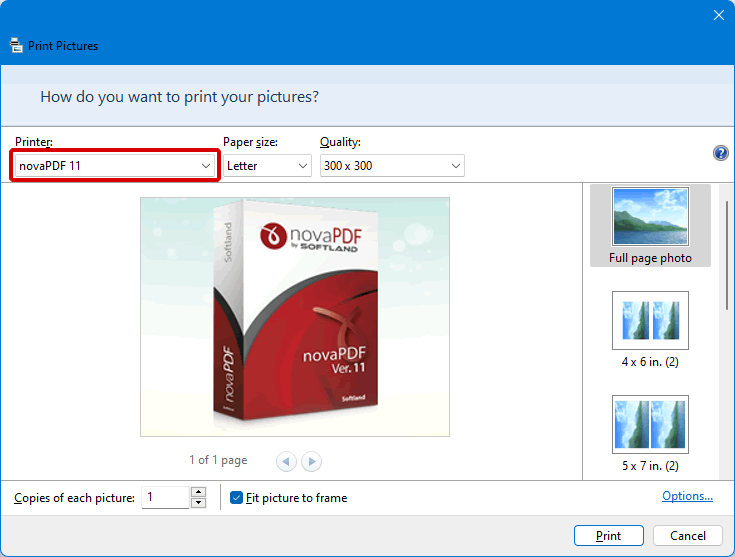Open the Printer dropdown showing novaPDF 11
This screenshot has width=735, height=557.
[x=114, y=166]
